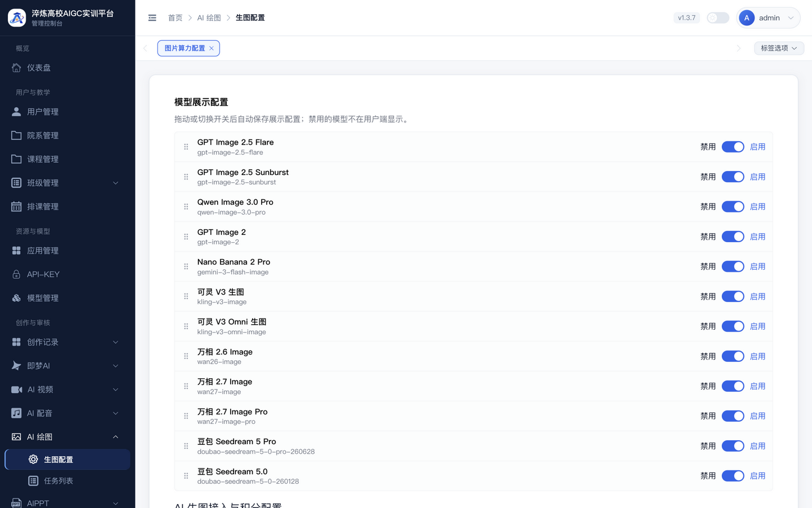812x508 pixels.
Task: Open the 仪表盘 dashboard home icon
Action: [x=16, y=68]
